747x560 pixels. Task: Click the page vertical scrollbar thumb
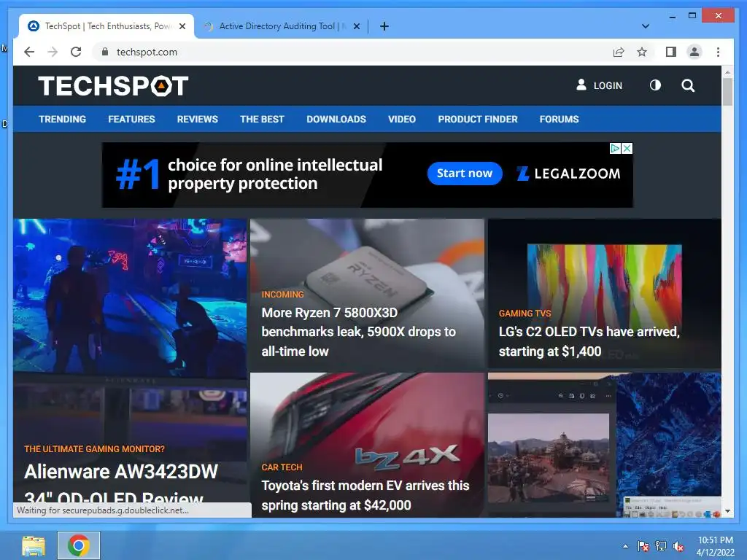[727, 91]
